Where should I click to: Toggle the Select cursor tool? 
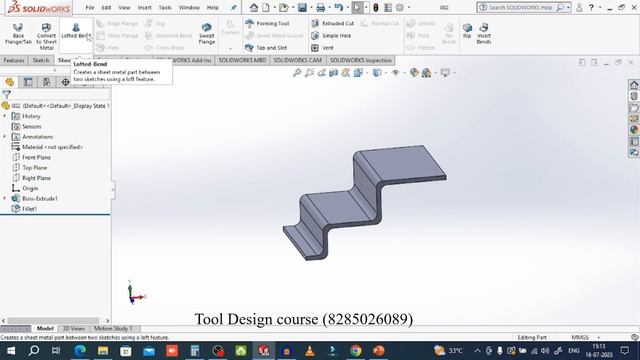[357, 7]
